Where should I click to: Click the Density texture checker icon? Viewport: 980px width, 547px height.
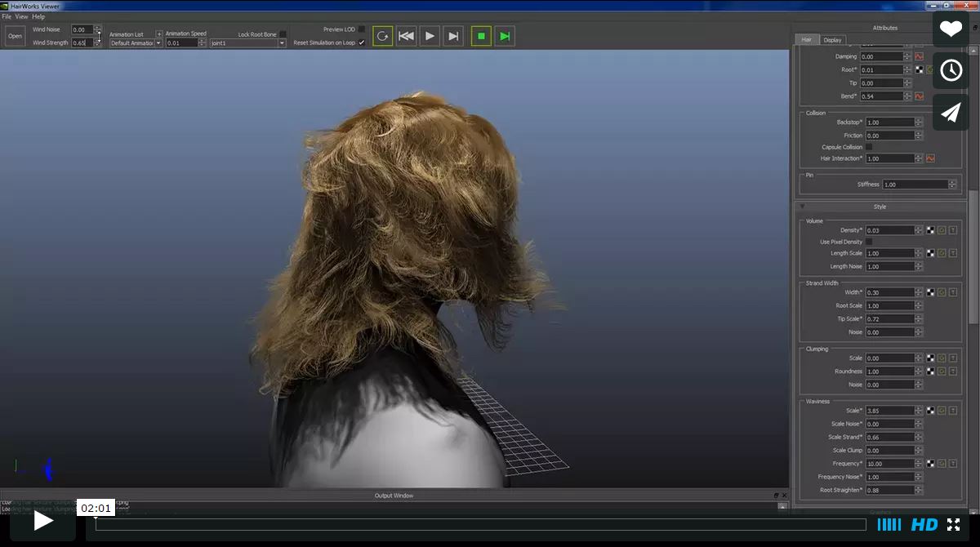pyautogui.click(x=930, y=230)
